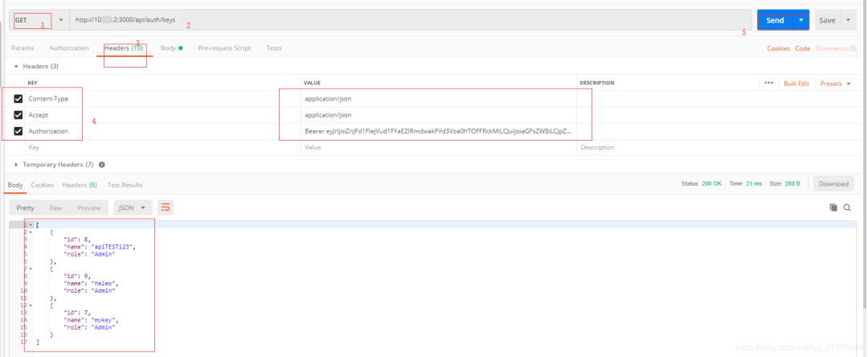Open the three-dots header options menu
This screenshot has height=357, width=868.
click(x=768, y=83)
